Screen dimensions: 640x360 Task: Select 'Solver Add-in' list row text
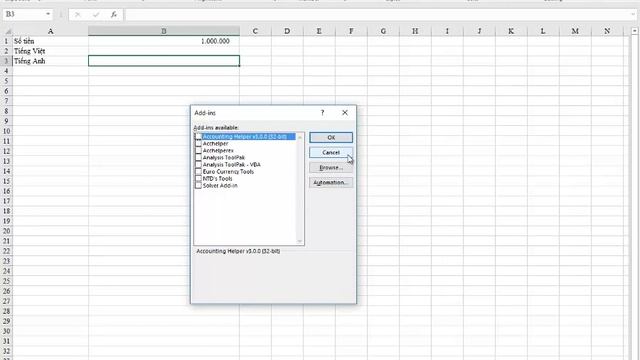point(220,185)
